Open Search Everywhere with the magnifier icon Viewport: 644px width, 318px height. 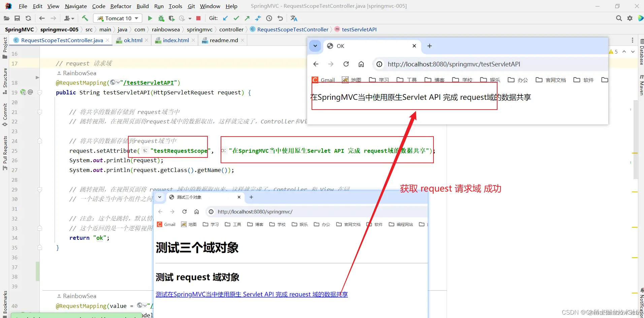point(619,18)
